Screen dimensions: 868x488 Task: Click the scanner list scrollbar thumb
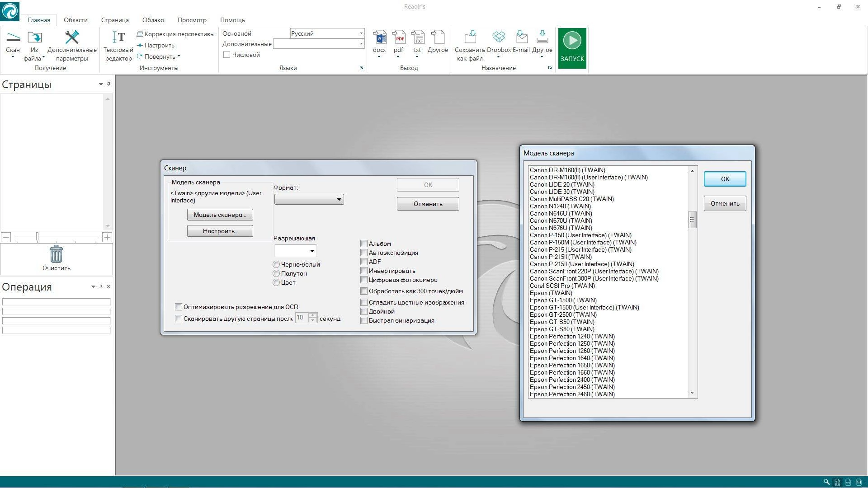[x=692, y=220]
